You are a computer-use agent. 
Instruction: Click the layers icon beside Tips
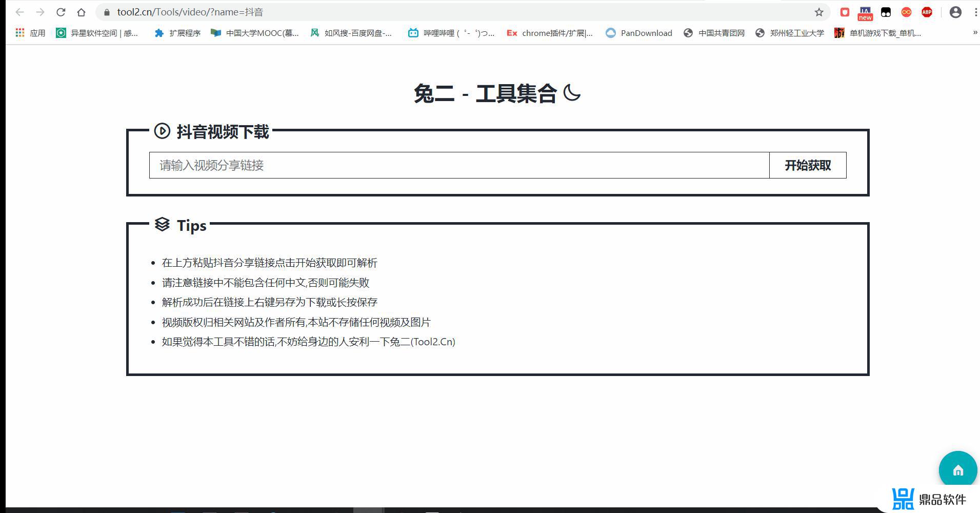pyautogui.click(x=162, y=224)
